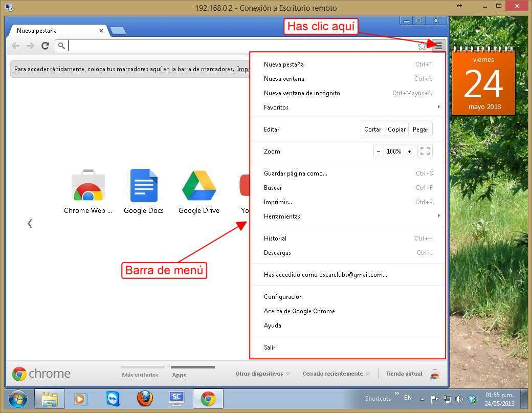Click the reload page icon
The width and height of the screenshot is (532, 413).
point(45,46)
